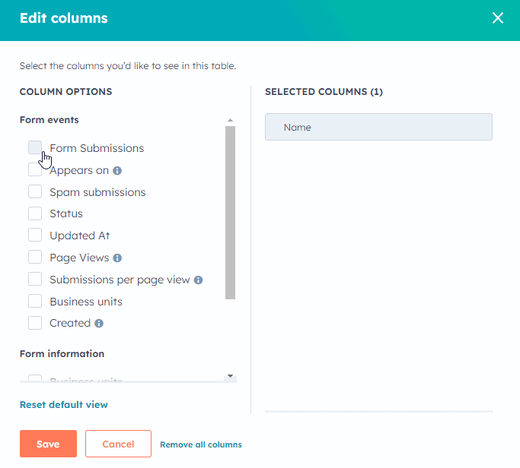Click the column options scrollbar thumb
Screen dimensions: 520x468
click(x=230, y=213)
